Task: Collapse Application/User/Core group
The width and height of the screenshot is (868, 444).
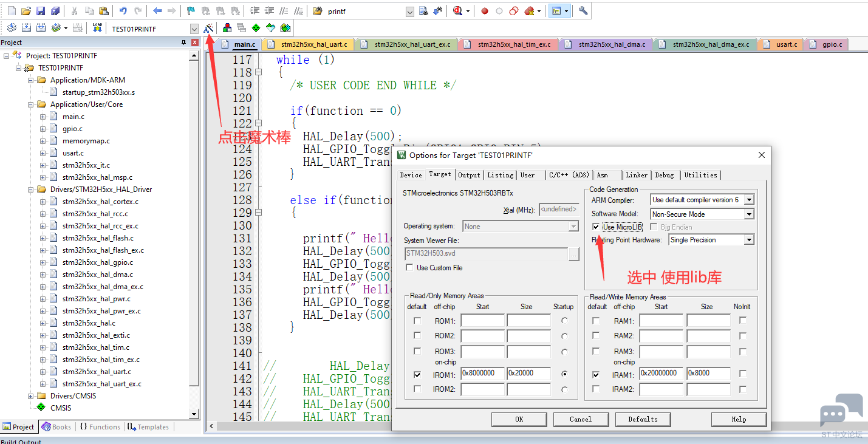Action: point(31,104)
